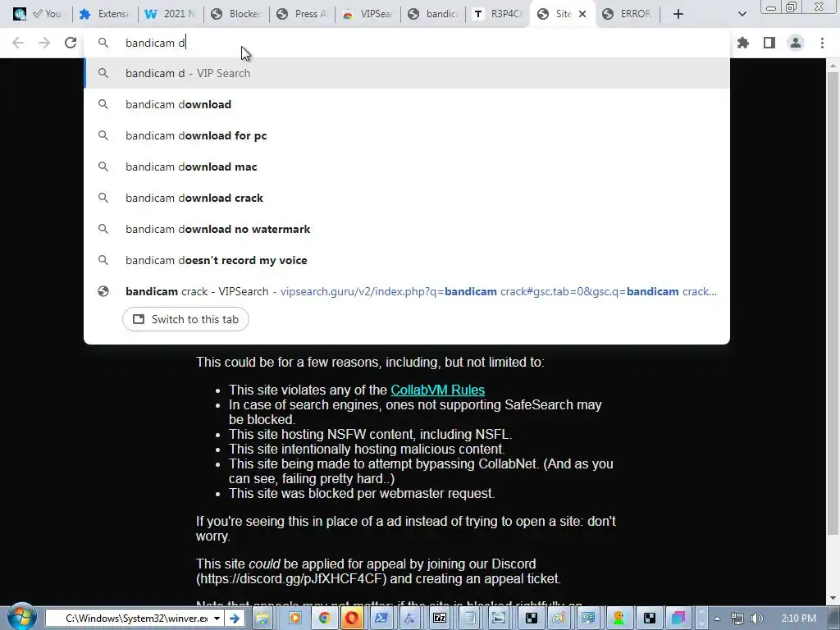Select 'bandicam d - VIP Search' suggestion

tap(407, 73)
